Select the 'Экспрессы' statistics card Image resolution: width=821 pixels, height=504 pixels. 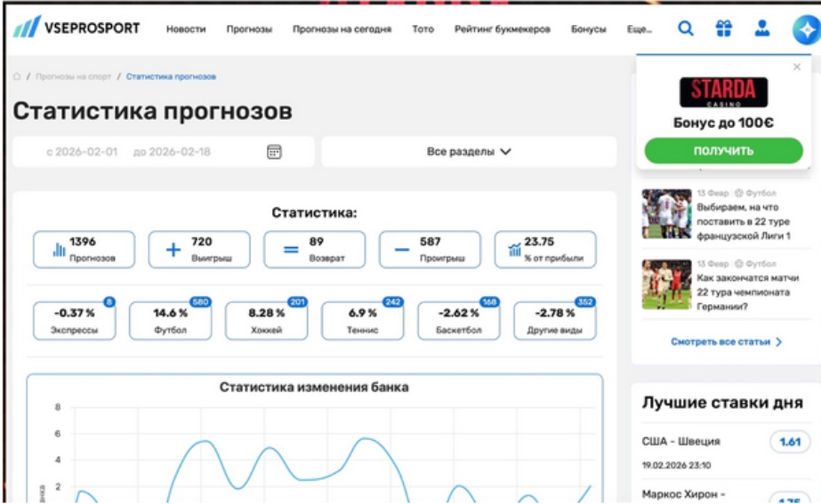[x=75, y=321]
